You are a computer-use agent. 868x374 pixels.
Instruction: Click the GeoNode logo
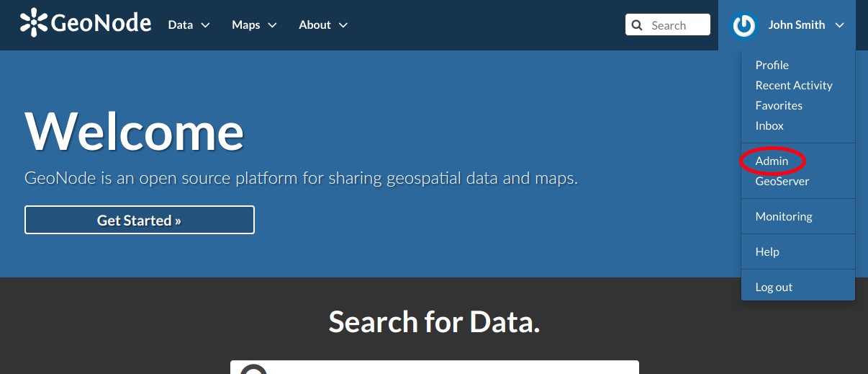click(x=86, y=23)
